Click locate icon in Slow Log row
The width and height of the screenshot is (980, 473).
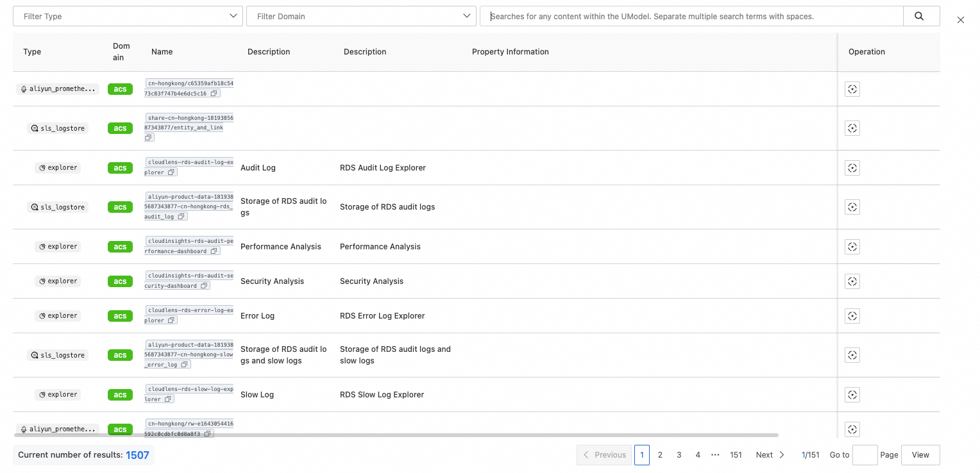pyautogui.click(x=852, y=395)
